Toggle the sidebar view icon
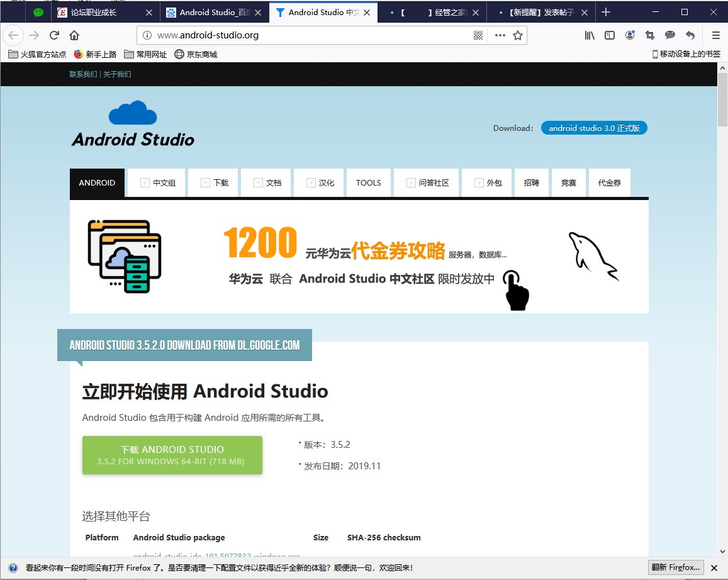The width and height of the screenshot is (728, 580). coord(610,35)
